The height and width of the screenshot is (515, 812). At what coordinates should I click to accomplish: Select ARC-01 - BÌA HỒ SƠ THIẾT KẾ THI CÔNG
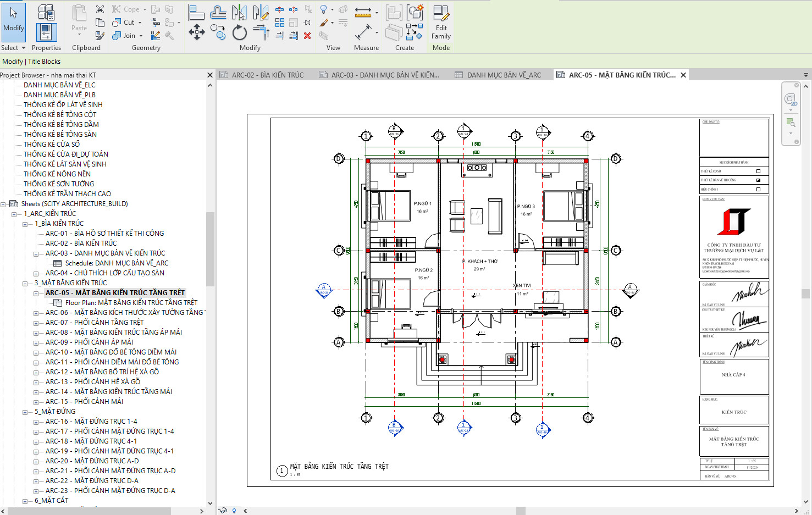click(x=104, y=234)
